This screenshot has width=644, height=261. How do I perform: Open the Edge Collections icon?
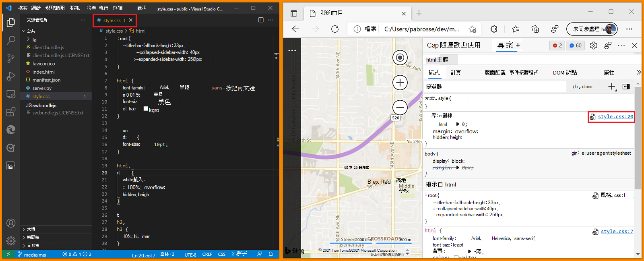click(535, 29)
